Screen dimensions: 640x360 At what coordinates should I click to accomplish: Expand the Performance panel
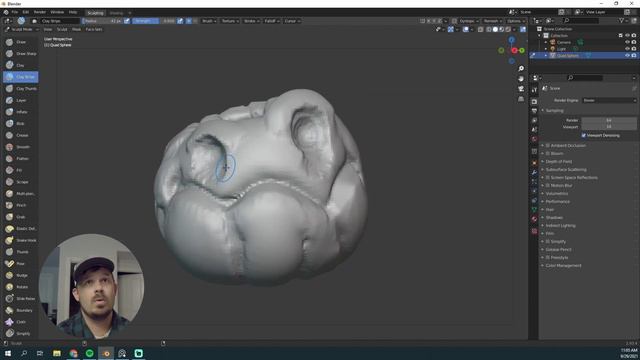pos(557,202)
